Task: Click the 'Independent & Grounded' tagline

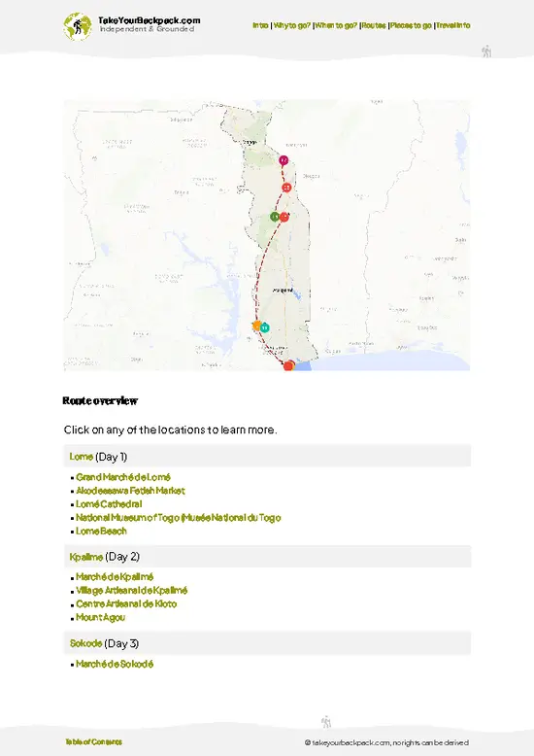Action: tap(147, 29)
